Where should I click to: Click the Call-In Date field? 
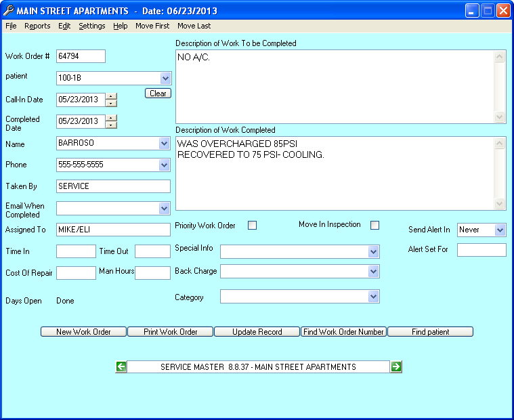pyautogui.click(x=81, y=100)
